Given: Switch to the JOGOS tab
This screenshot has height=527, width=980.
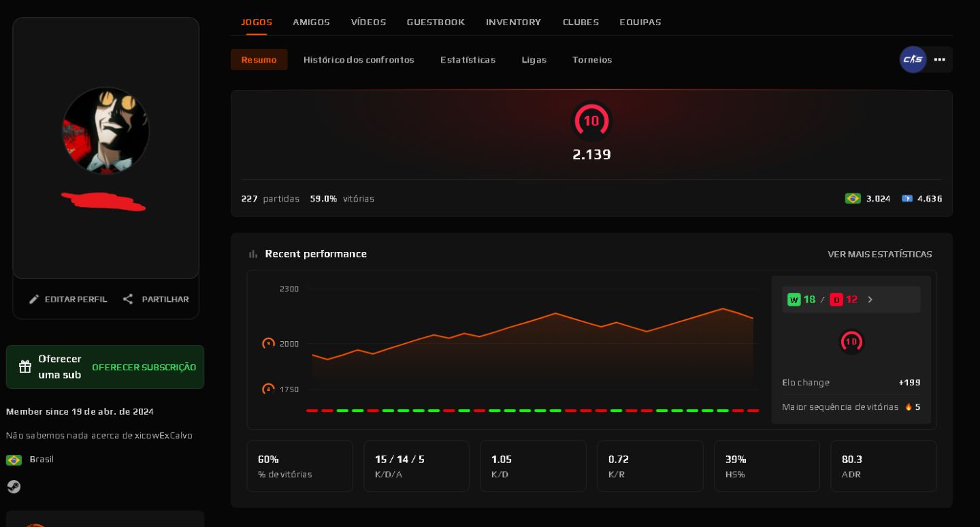Looking at the screenshot, I should [257, 22].
